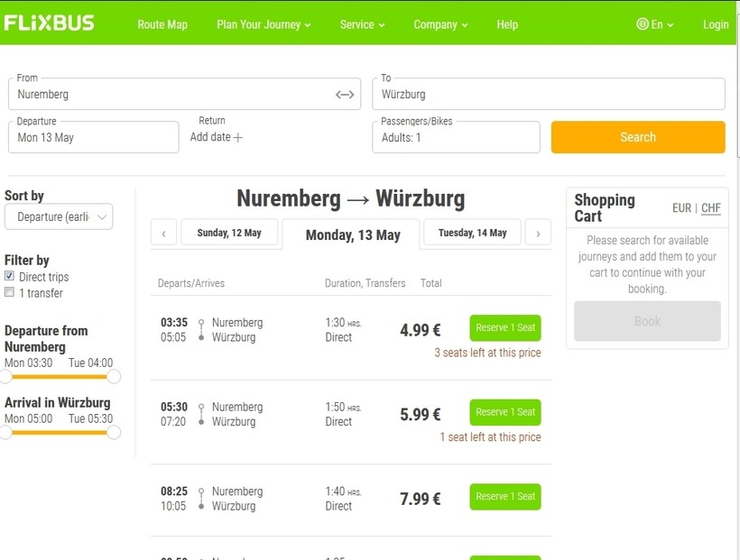This screenshot has height=560, width=740.
Task: Uncheck Direct trips filter
Action: pos(10,277)
